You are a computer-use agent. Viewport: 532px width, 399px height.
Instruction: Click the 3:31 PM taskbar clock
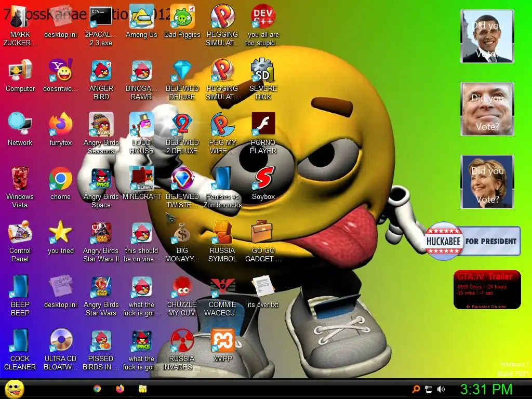point(486,390)
